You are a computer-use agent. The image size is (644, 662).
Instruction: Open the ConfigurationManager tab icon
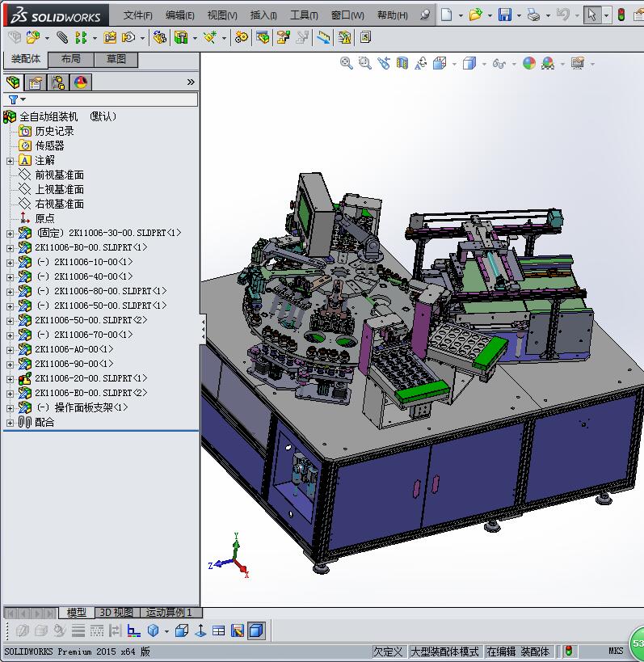[x=58, y=82]
